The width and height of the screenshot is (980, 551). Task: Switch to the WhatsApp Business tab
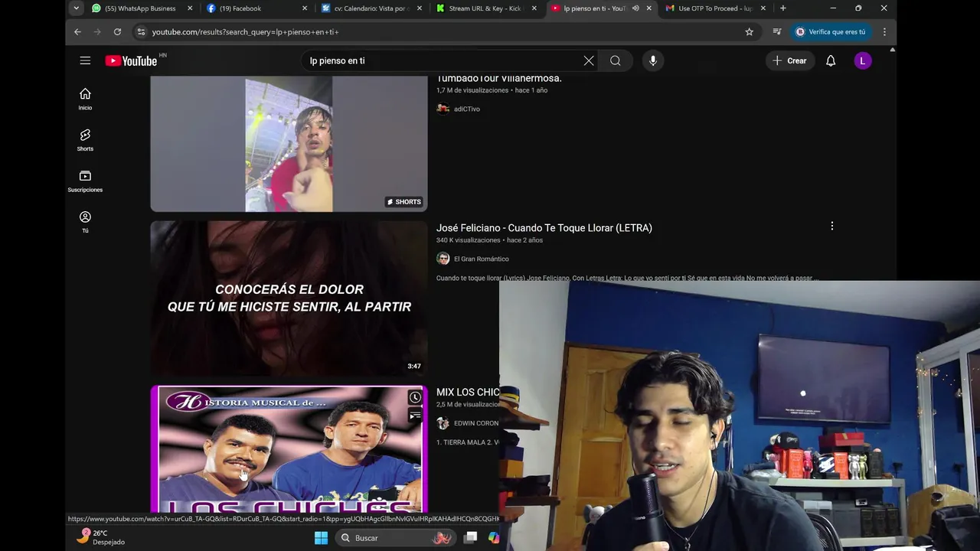tap(142, 8)
